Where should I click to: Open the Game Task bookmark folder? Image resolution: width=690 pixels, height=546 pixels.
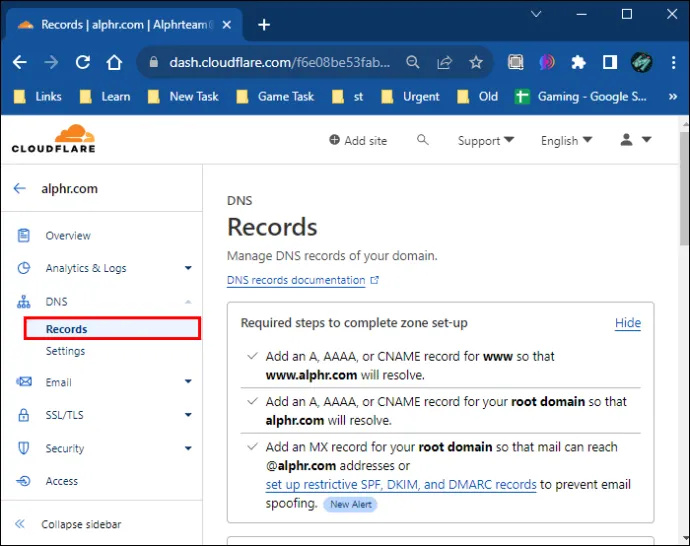[275, 96]
